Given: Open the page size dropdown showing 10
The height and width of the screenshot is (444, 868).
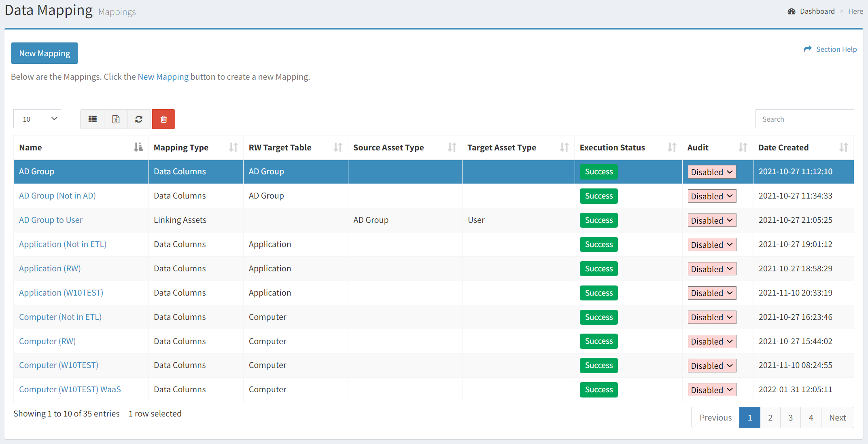Looking at the screenshot, I should (37, 118).
